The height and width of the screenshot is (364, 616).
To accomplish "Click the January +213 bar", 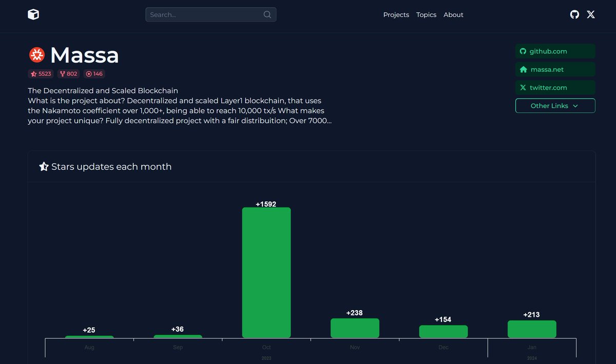I will coord(532,329).
